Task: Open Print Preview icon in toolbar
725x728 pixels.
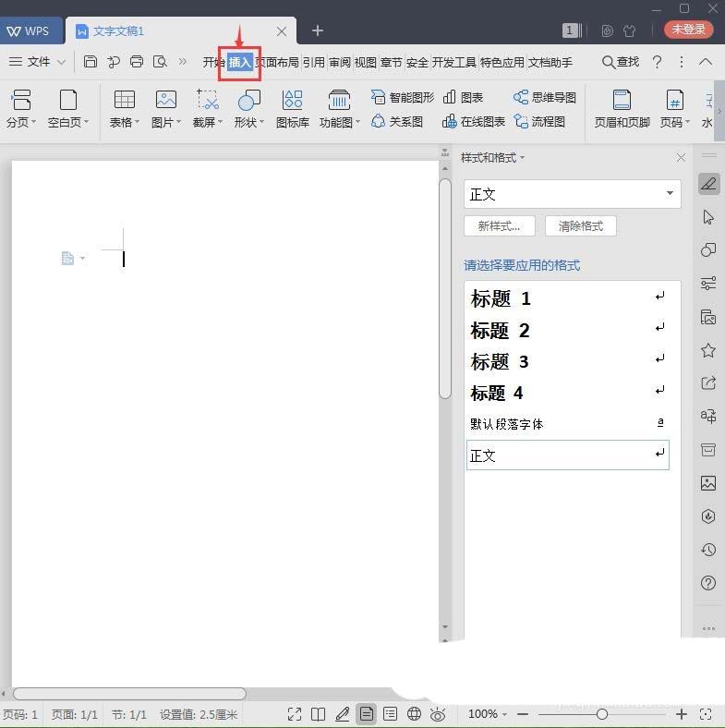Action: [x=160, y=62]
